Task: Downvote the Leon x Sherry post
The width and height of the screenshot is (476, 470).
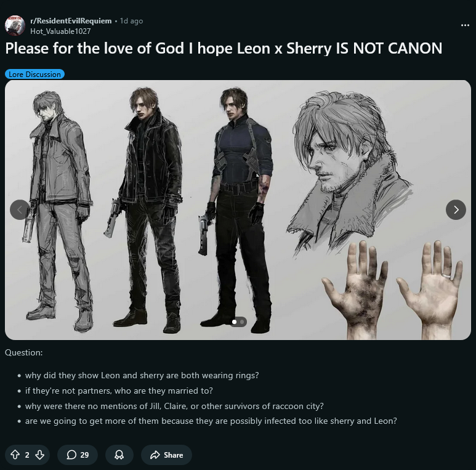Action: 40,455
